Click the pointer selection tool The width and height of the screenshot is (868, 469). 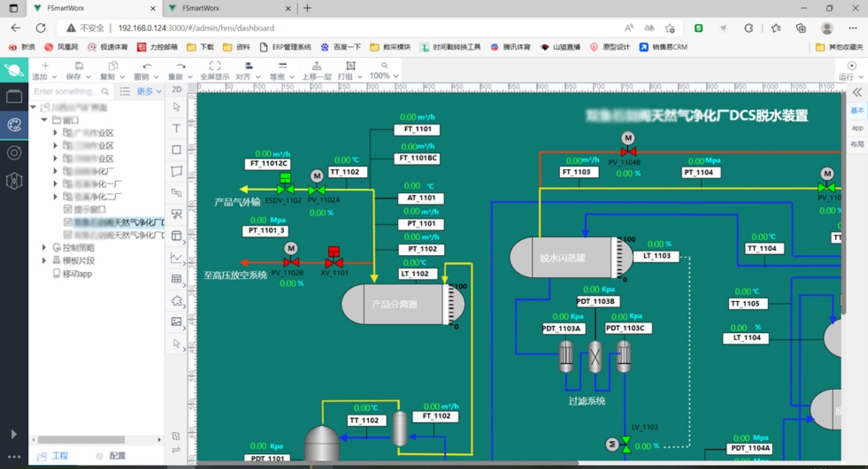(176, 107)
